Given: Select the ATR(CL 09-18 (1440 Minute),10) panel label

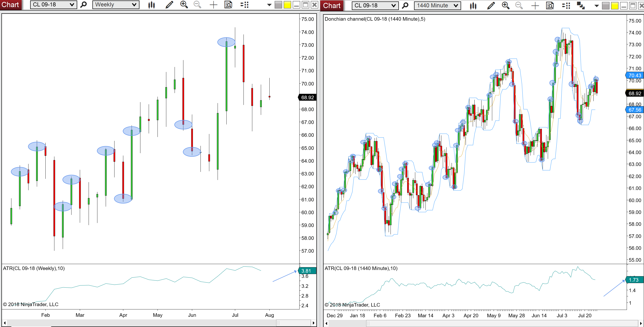Looking at the screenshot, I should (x=361, y=268).
